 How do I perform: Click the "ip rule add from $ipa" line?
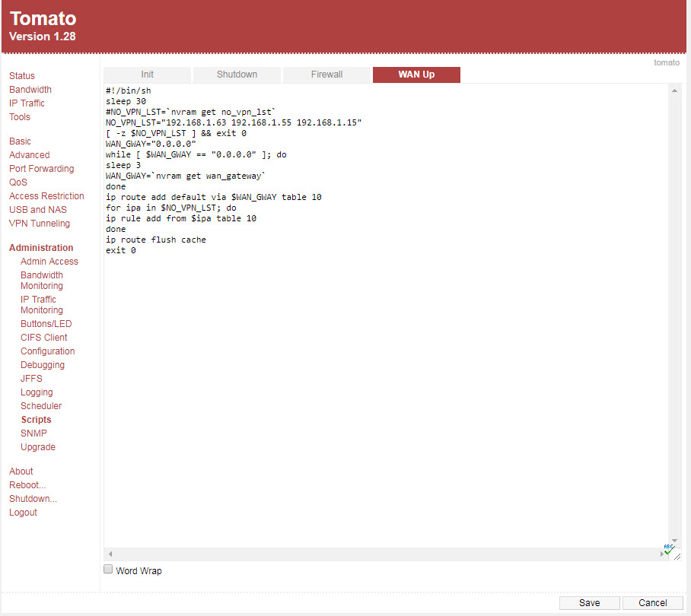(x=180, y=218)
